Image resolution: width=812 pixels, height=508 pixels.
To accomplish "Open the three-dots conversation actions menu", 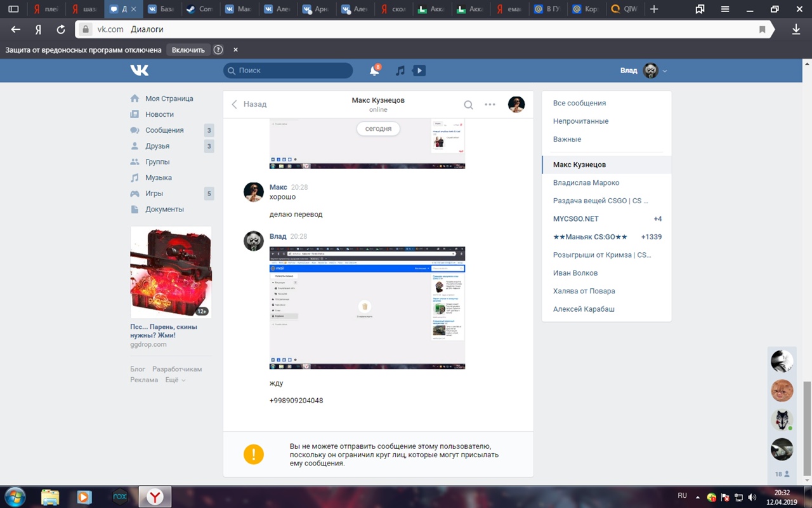I will [x=490, y=105].
